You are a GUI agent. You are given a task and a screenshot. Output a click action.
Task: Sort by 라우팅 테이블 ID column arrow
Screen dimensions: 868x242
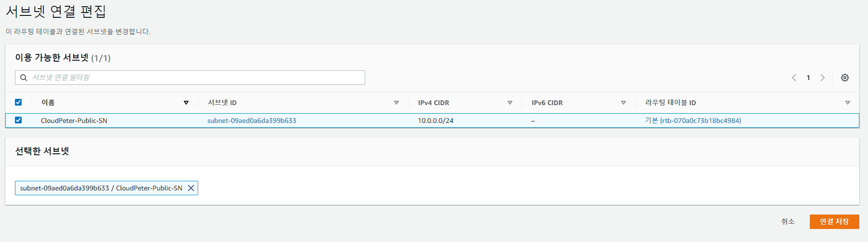point(847,103)
